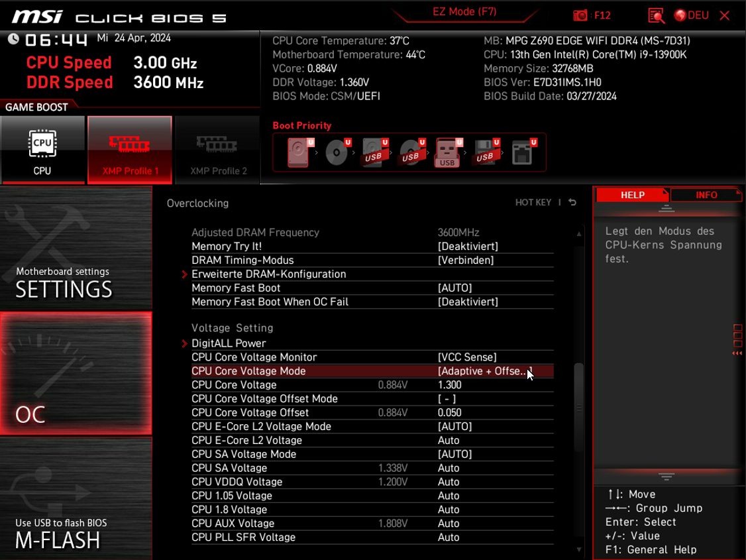Select the CPU VDDQ Voltage row

coord(372,482)
